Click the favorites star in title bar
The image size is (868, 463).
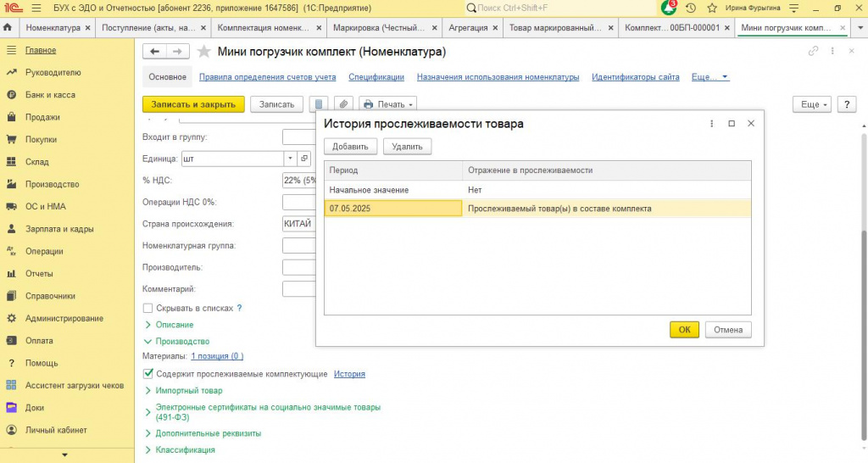coord(712,8)
